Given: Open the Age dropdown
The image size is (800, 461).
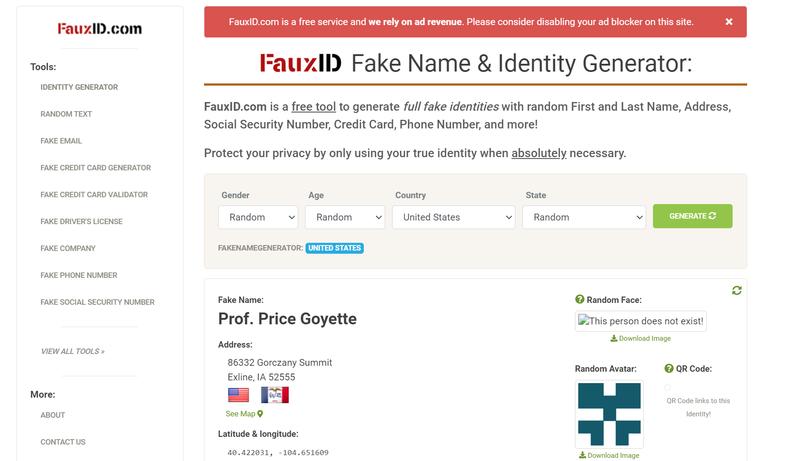Looking at the screenshot, I should tap(345, 217).
